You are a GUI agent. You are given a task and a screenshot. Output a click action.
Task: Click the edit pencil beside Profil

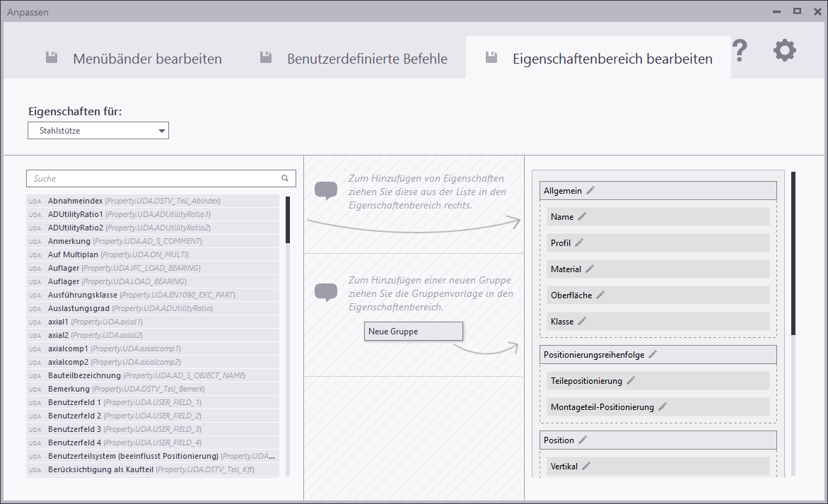click(579, 243)
